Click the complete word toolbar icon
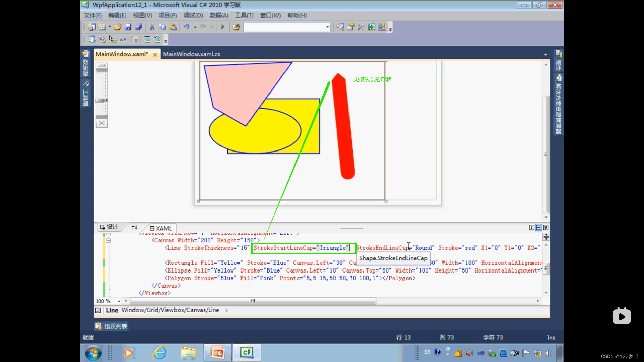644x362 pixels. pyautogui.click(x=123, y=40)
